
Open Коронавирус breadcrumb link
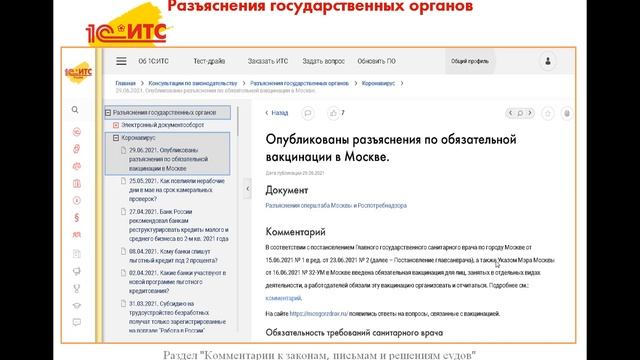point(378,83)
